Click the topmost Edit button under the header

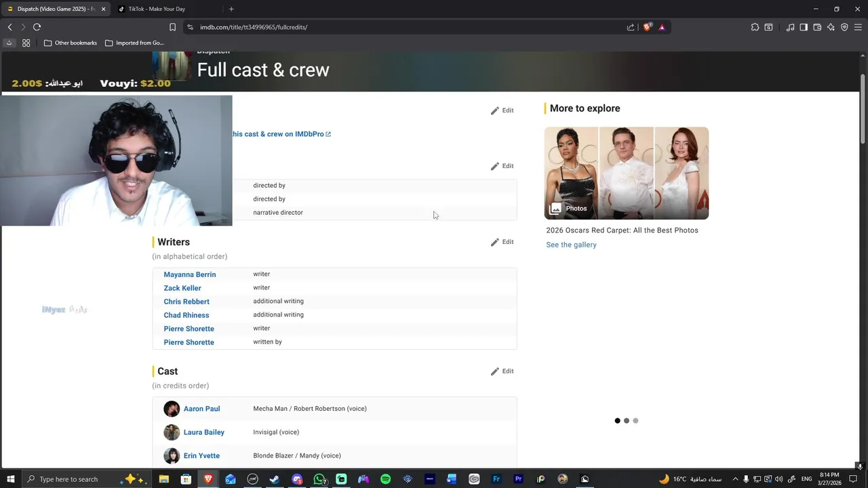tap(502, 110)
